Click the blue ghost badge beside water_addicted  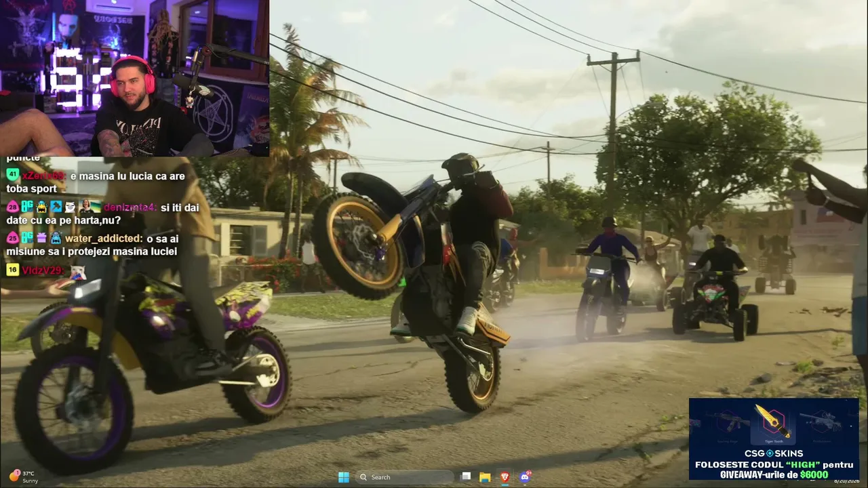tap(57, 238)
